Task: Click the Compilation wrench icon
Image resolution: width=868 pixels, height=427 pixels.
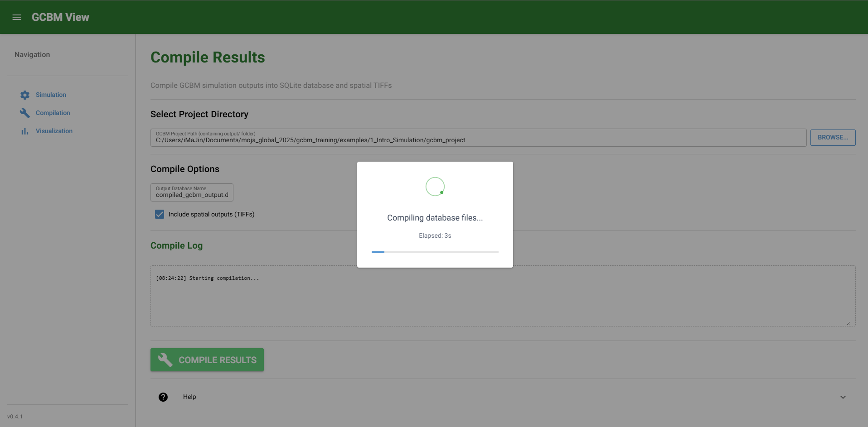Action: 25,113
